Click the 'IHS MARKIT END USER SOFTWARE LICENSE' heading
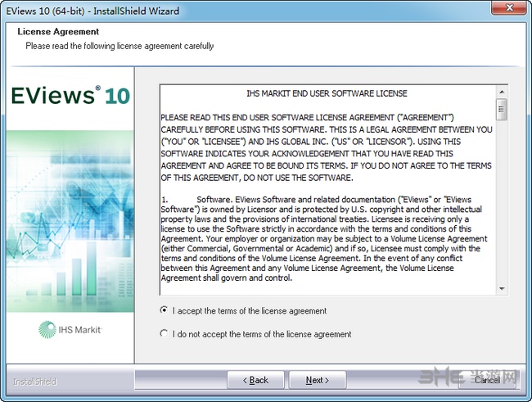The height and width of the screenshot is (402, 532). click(x=327, y=93)
